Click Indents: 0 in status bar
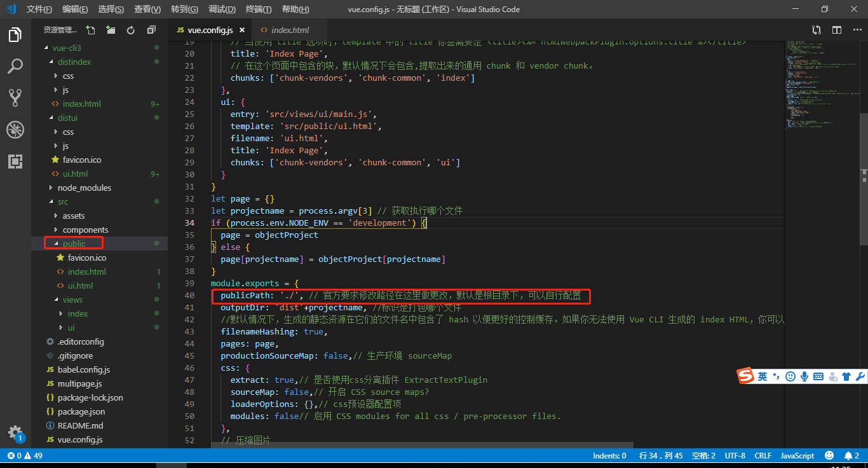 click(609, 456)
